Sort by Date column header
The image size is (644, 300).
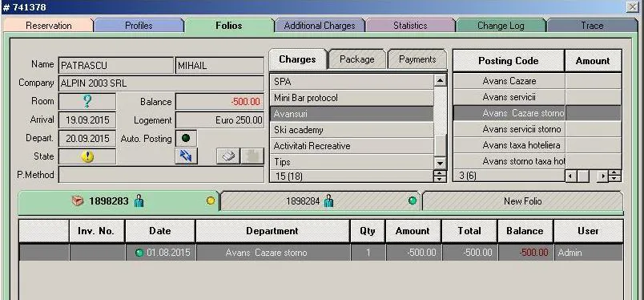pos(160,231)
